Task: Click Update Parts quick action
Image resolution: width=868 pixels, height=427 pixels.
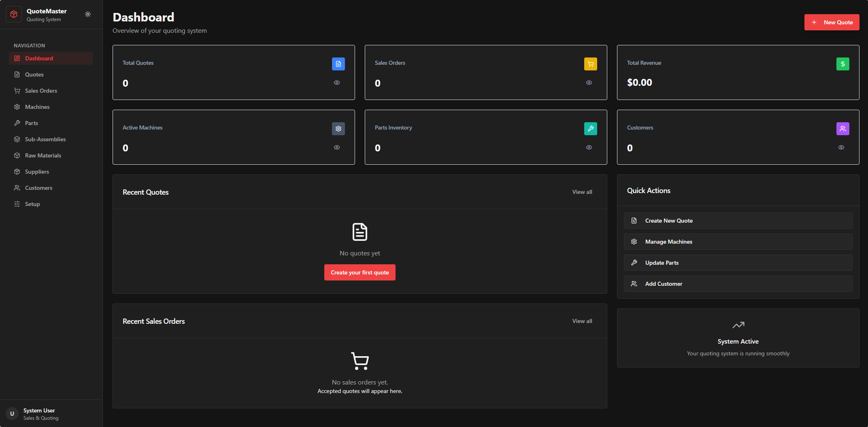Action: coord(738,263)
